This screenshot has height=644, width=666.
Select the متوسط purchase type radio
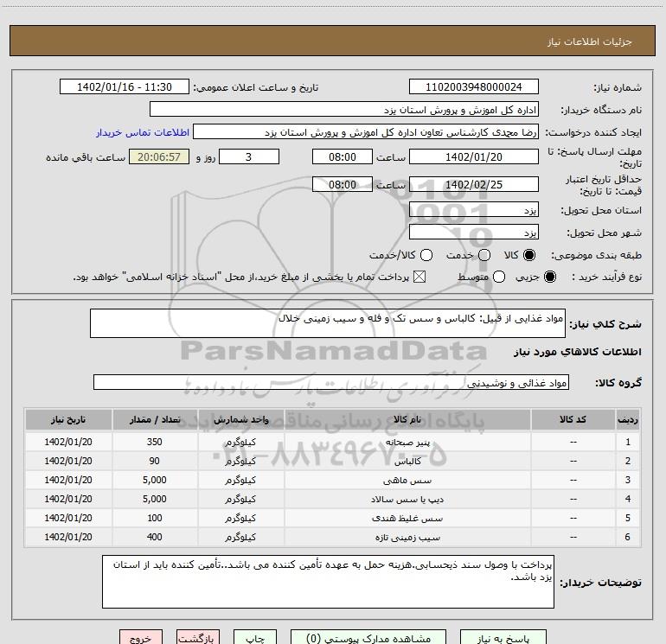pyautogui.click(x=499, y=277)
